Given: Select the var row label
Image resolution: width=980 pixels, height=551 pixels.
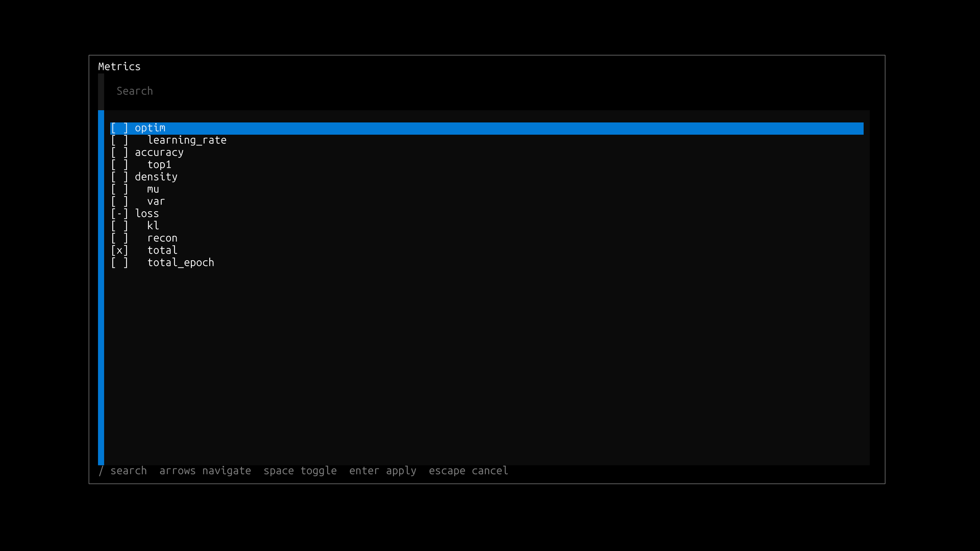Looking at the screenshot, I should (156, 202).
